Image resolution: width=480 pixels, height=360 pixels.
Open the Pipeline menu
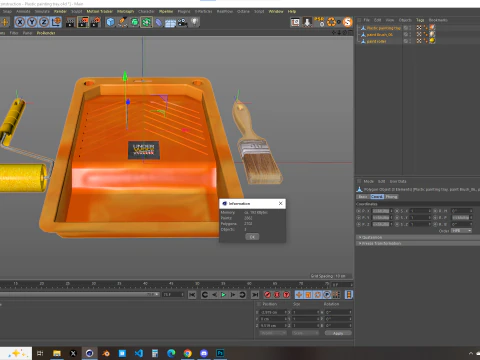[166, 11]
